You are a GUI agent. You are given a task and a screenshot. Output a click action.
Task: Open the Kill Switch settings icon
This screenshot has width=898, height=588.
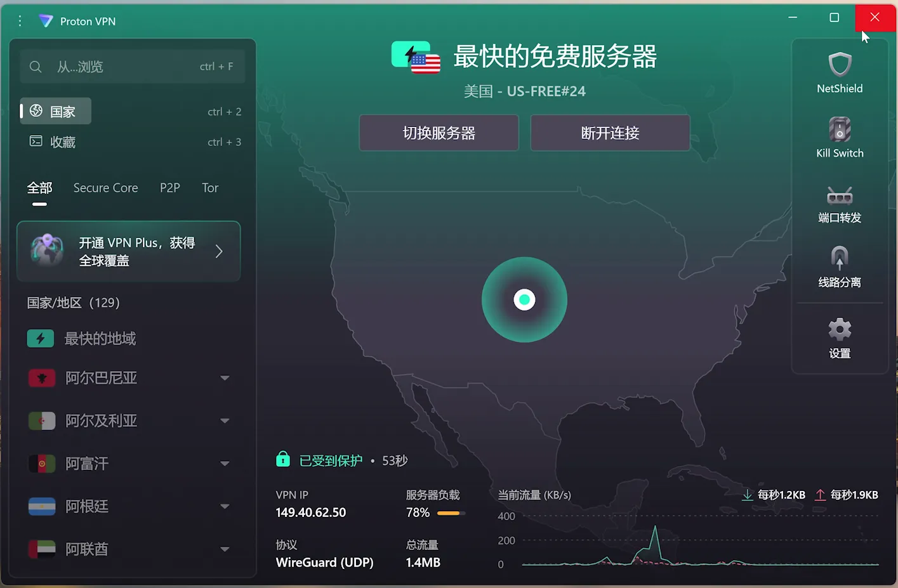click(x=840, y=129)
